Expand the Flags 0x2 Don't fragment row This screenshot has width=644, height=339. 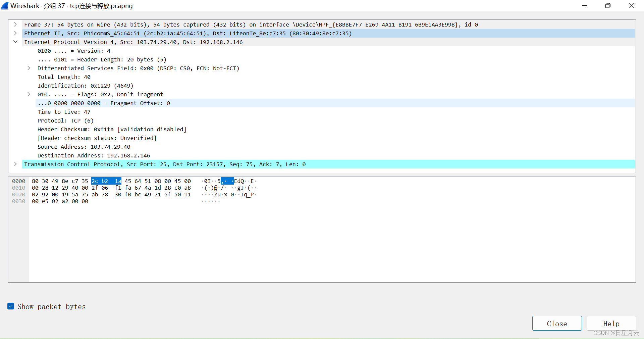pos(29,94)
